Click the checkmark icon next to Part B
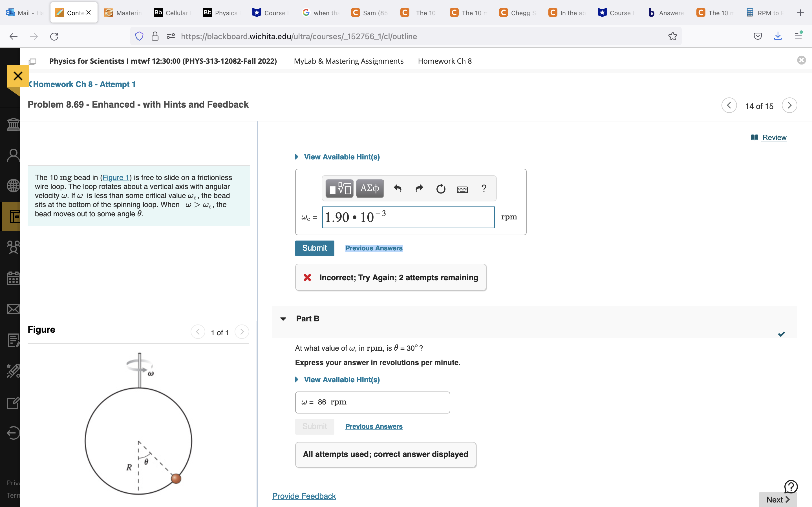 pyautogui.click(x=782, y=334)
